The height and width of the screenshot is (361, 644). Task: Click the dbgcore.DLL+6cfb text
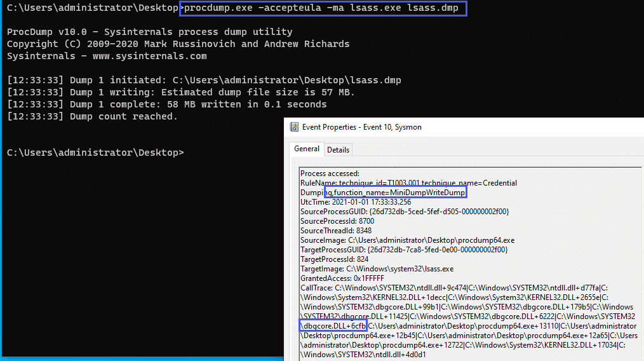pos(333,326)
